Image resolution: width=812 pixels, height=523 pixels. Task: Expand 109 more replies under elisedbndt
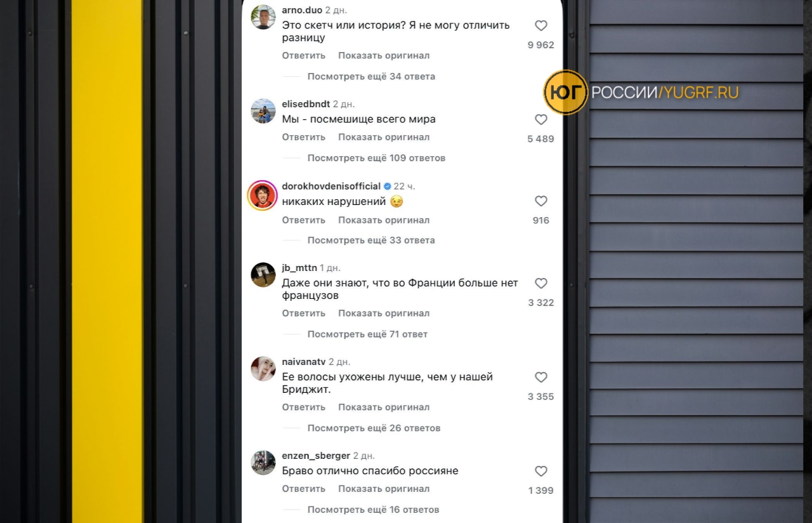pyautogui.click(x=376, y=158)
